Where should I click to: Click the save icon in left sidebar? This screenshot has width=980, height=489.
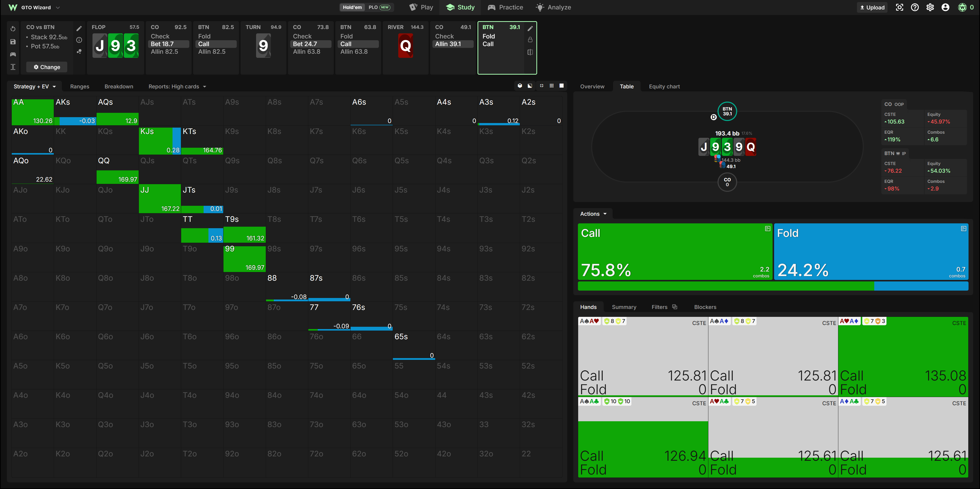tap(13, 42)
